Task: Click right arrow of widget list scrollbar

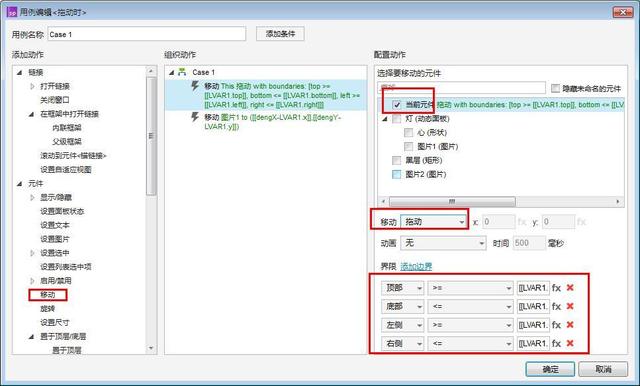Action: (618, 202)
